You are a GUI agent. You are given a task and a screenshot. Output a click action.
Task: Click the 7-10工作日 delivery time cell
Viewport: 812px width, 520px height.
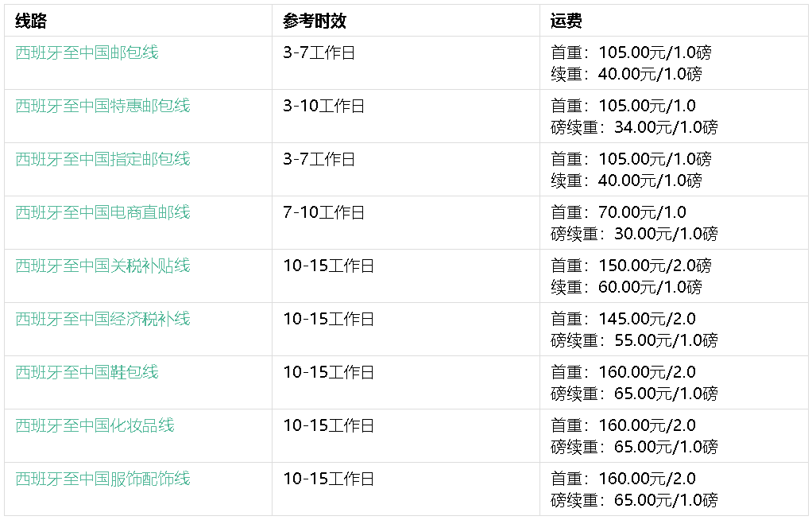pos(323,212)
